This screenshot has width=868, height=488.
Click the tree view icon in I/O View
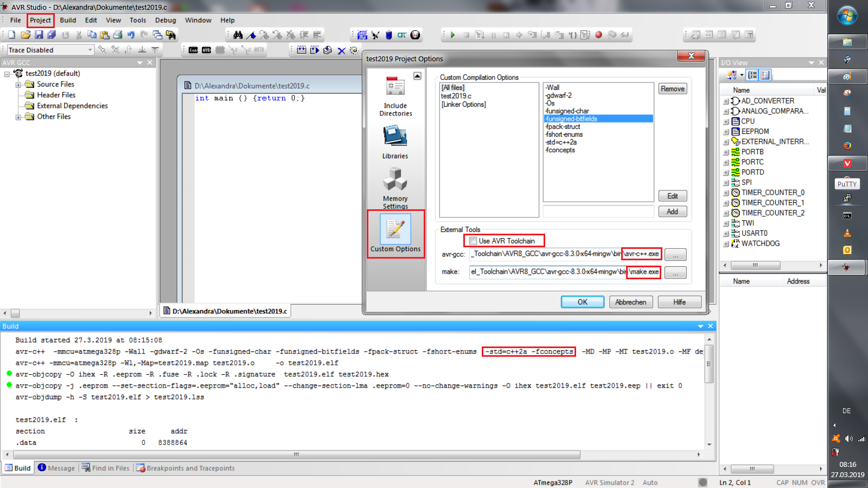[752, 75]
